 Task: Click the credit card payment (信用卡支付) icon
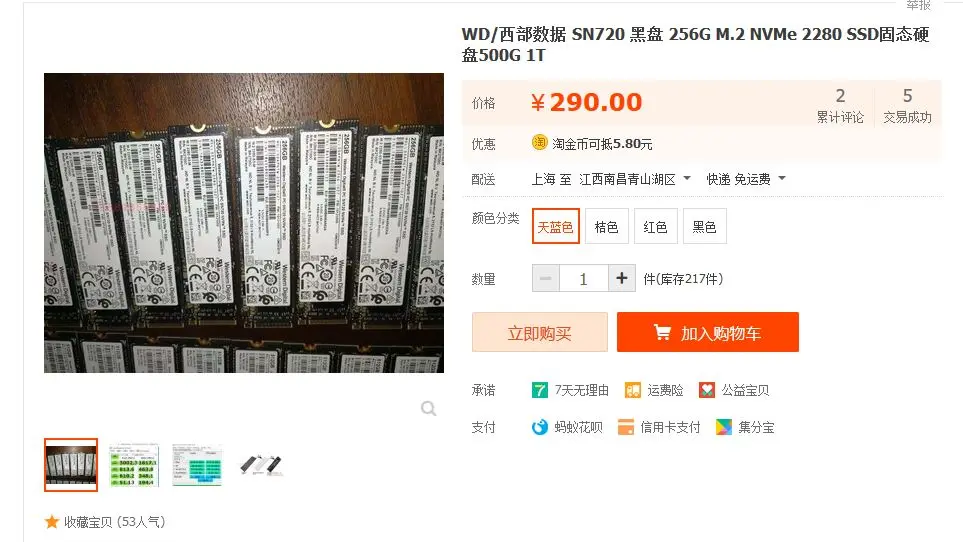tap(626, 427)
